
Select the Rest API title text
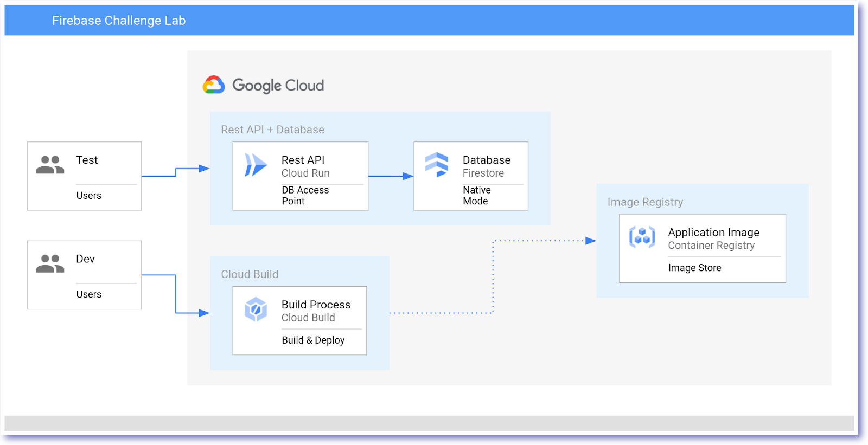[303, 160]
